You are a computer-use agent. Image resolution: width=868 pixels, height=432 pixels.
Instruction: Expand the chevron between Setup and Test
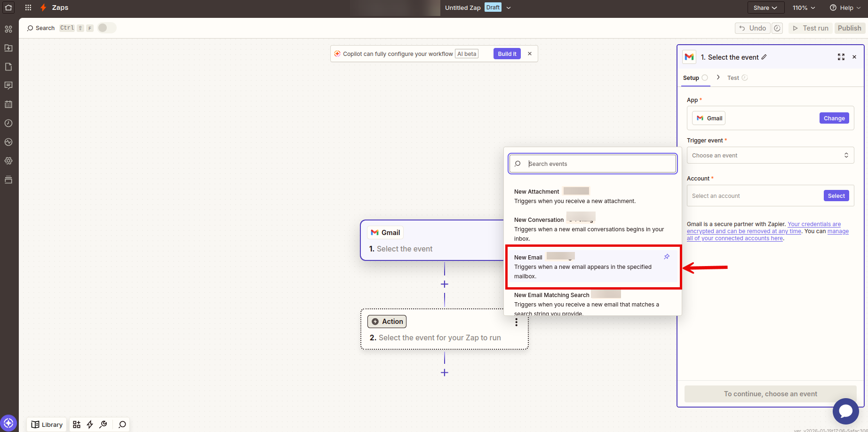coord(718,78)
